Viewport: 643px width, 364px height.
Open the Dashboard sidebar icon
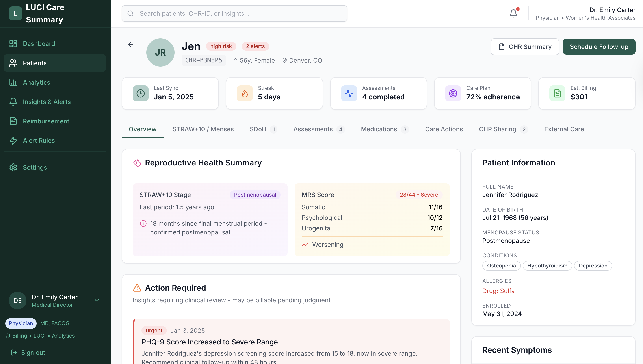click(13, 43)
